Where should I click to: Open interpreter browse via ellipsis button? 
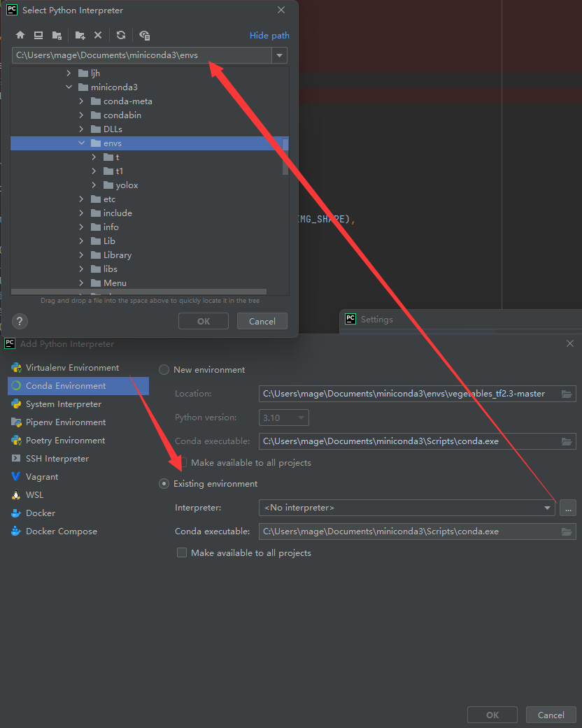click(568, 508)
